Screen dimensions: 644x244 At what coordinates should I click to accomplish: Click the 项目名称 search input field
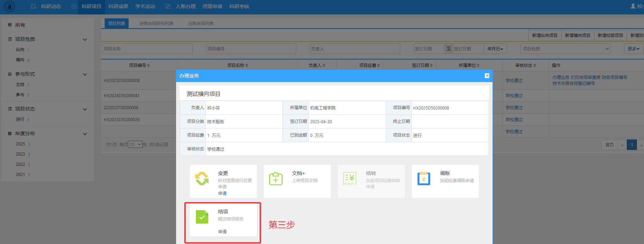[148, 49]
